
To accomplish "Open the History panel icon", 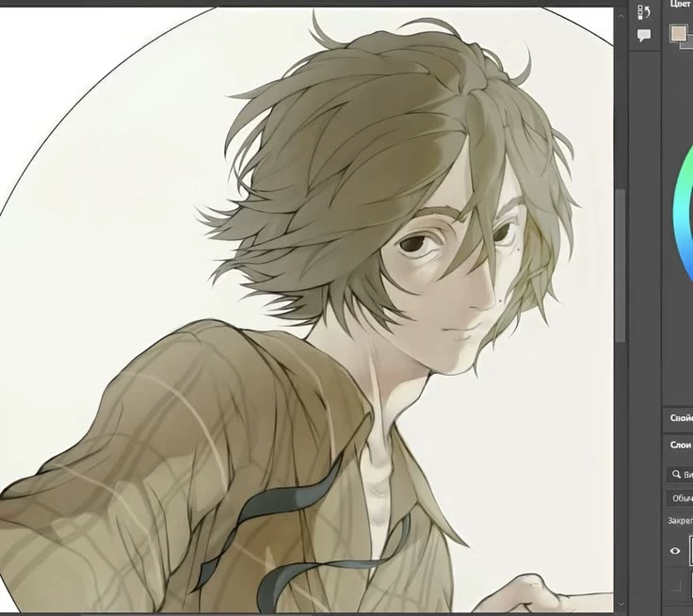I will tap(644, 12).
